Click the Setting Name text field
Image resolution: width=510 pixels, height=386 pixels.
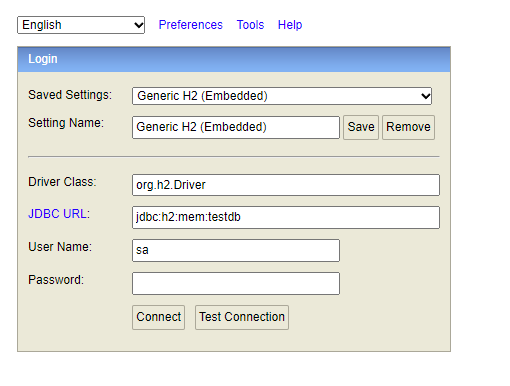click(236, 127)
